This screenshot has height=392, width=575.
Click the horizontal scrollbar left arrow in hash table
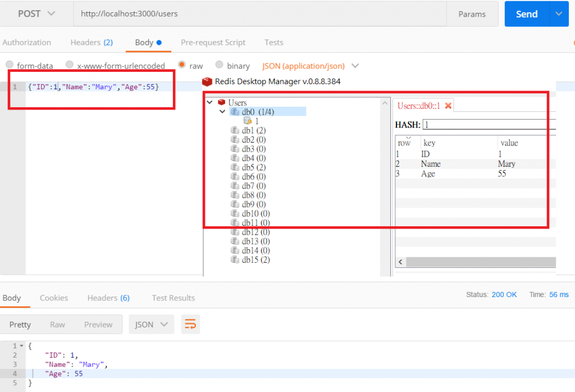400,262
